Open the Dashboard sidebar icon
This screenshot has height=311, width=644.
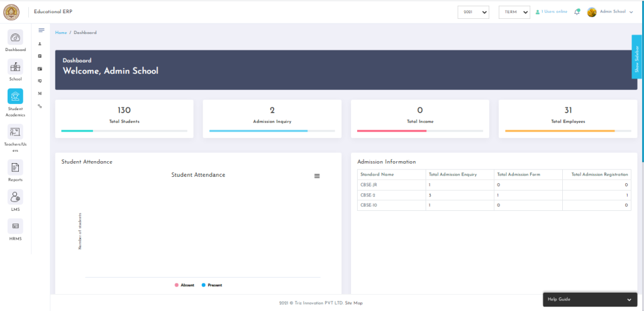click(16, 37)
